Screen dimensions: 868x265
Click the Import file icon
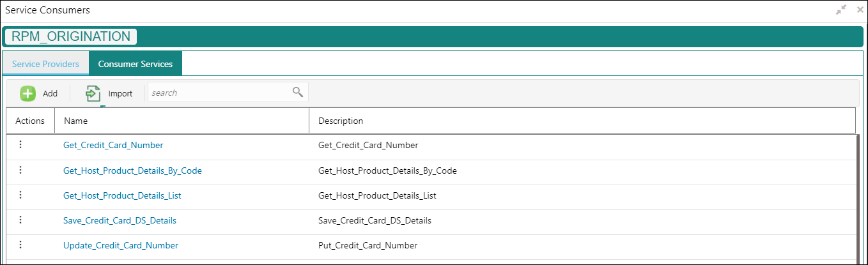point(93,93)
